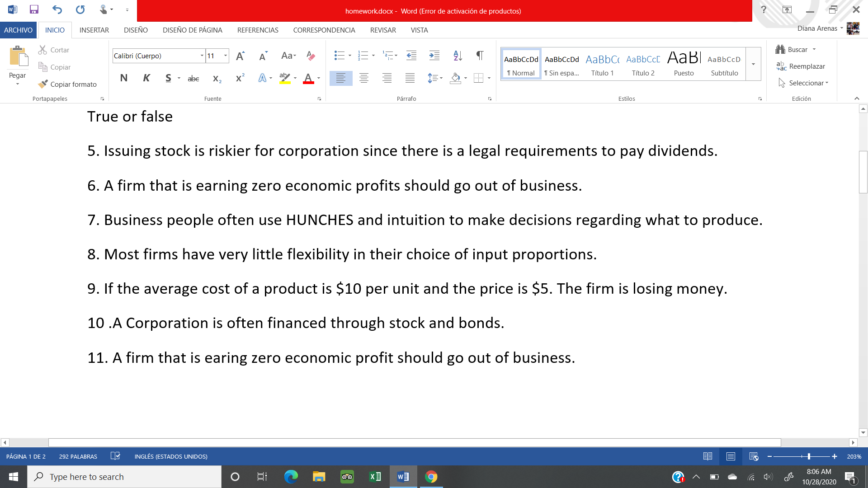Toggle bold (N) formatting
Viewport: 868px width, 488px height.
(123, 78)
